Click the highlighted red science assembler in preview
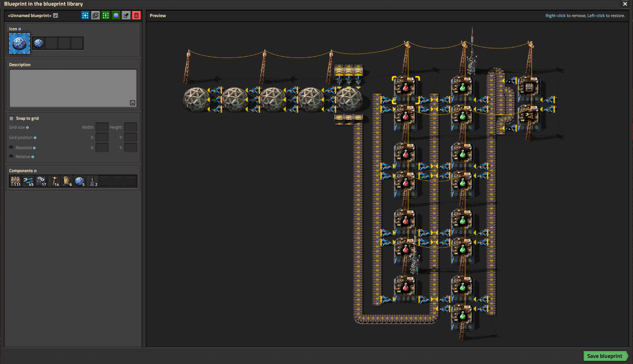 pos(405,90)
